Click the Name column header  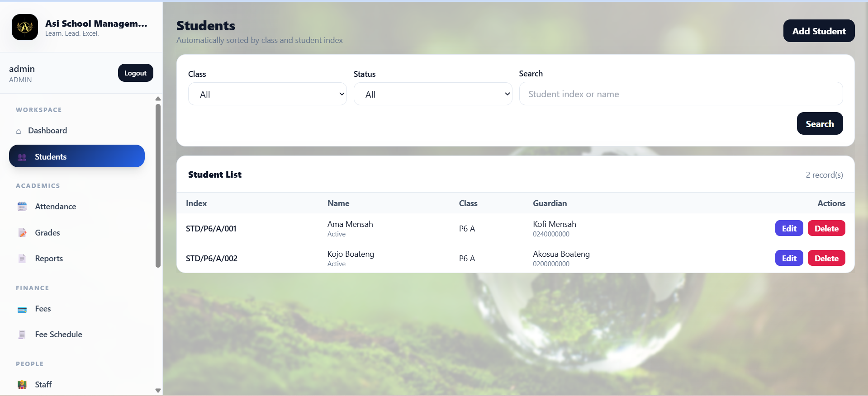click(338, 203)
